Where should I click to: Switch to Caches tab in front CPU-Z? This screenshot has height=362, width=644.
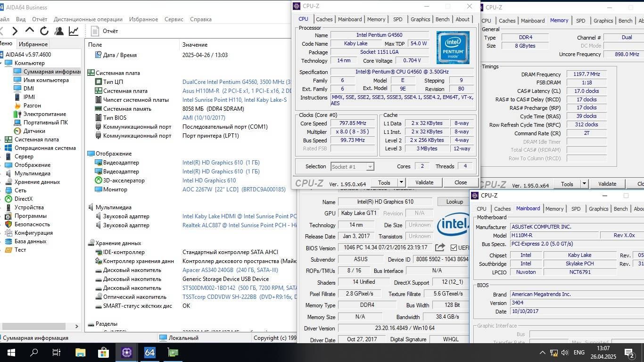pyautogui.click(x=324, y=19)
